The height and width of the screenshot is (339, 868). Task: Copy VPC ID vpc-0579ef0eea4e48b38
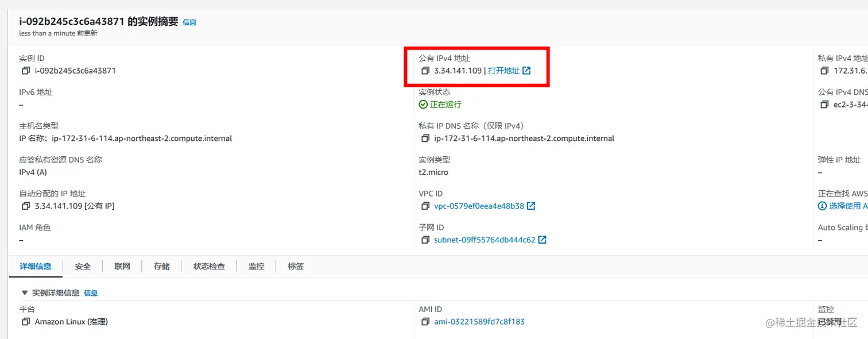(x=425, y=206)
